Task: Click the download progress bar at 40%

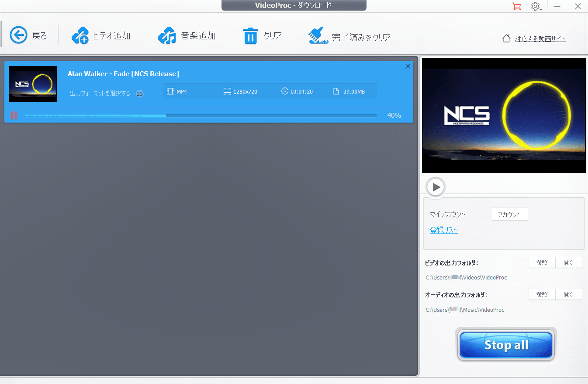Action: click(x=201, y=115)
